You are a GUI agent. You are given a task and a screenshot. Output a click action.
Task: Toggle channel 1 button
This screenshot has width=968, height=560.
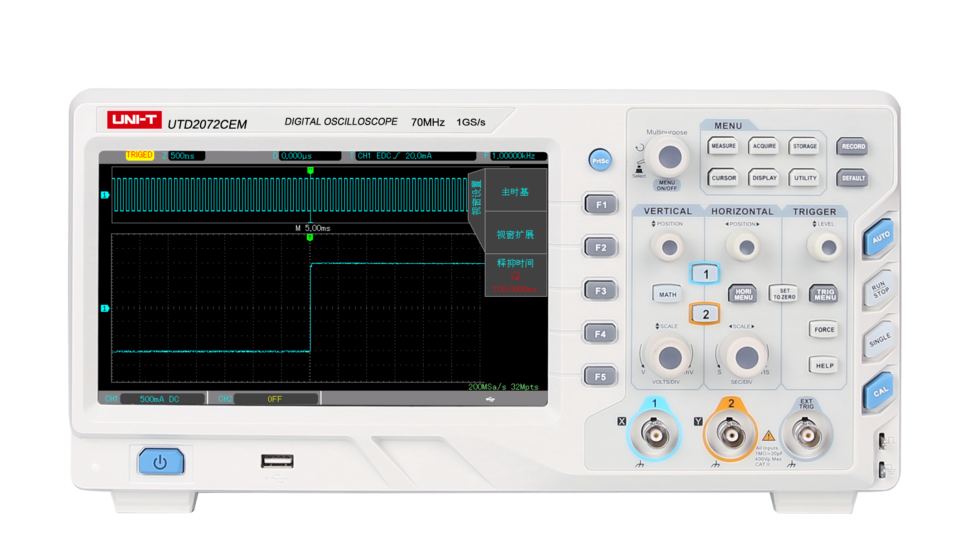point(705,274)
